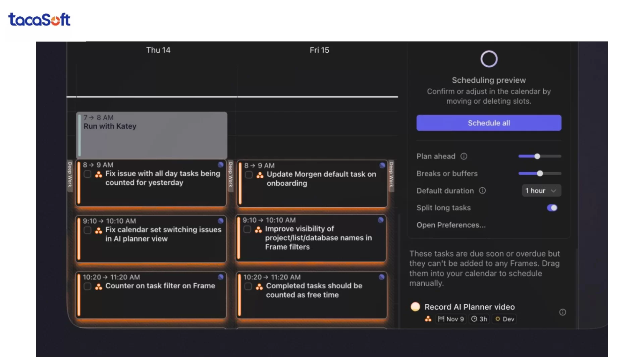The height and width of the screenshot is (362, 644).
Task: Tick checkbox for Update Morgen default task
Action: coord(249,175)
